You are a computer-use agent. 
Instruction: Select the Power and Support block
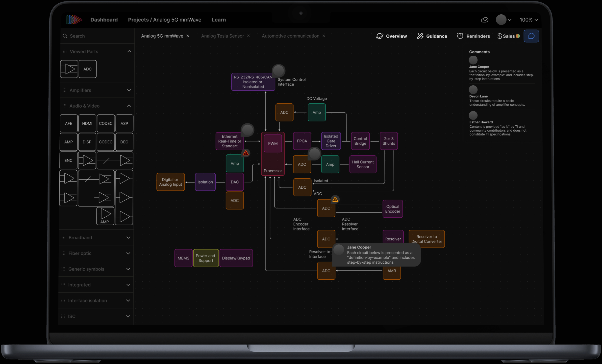click(x=206, y=258)
